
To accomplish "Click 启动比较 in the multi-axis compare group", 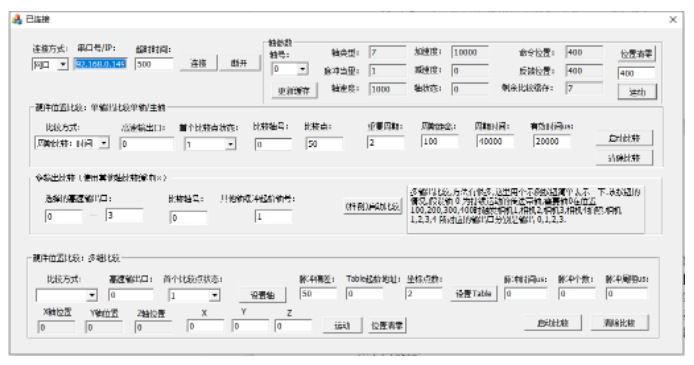I will click(553, 323).
